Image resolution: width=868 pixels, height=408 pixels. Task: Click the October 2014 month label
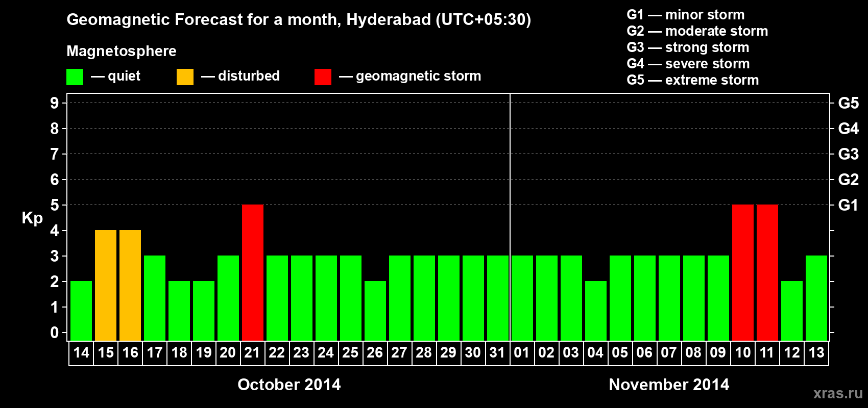coord(289,385)
